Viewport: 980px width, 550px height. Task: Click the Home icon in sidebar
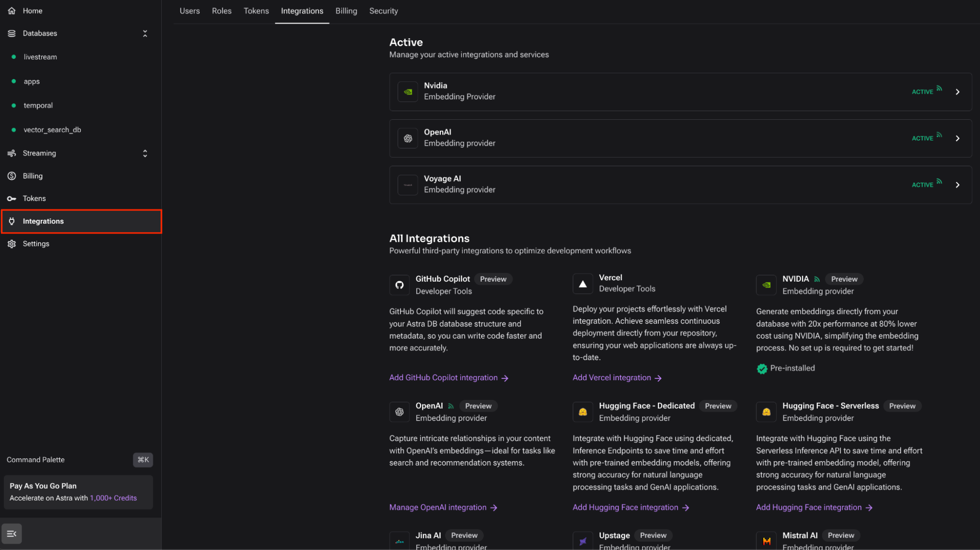pos(12,11)
